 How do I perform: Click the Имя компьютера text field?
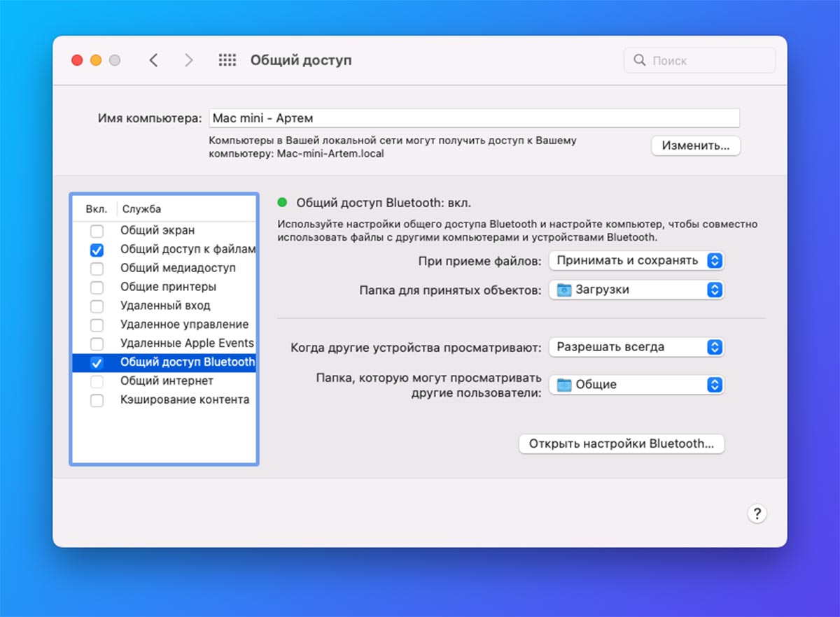pos(474,118)
